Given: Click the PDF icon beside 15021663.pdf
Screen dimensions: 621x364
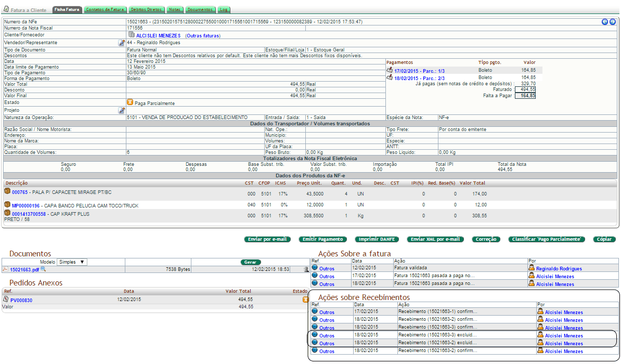Looking at the screenshot, I should tap(5, 269).
